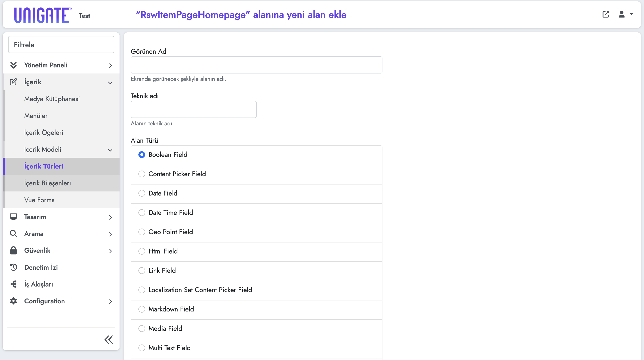The width and height of the screenshot is (644, 360).
Task: Open the Menüler menu item
Action: coord(36,116)
